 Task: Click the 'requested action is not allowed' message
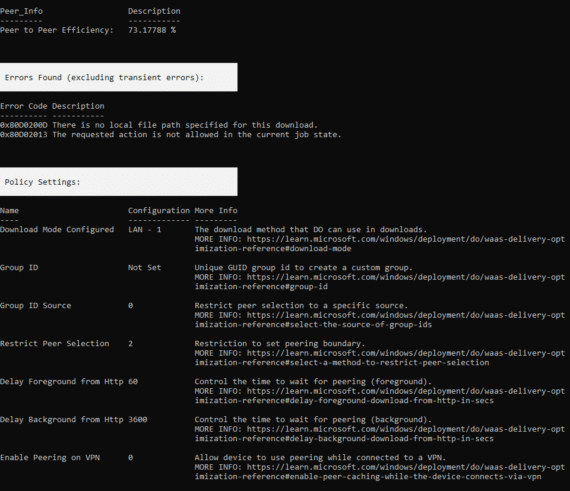pyautogui.click(x=197, y=134)
